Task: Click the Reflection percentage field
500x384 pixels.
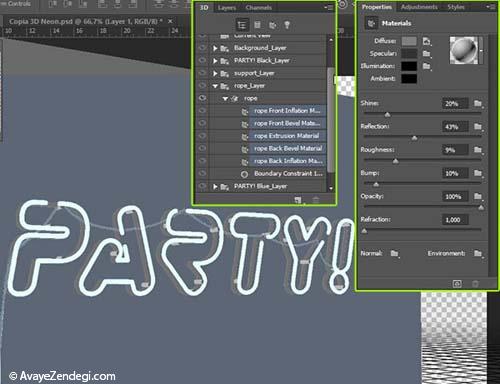Action: tap(455, 127)
